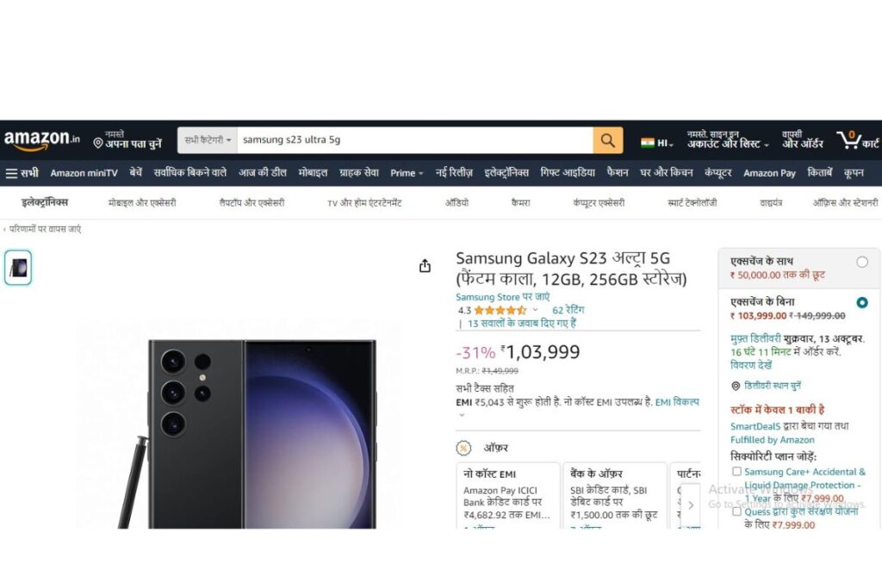882x588 pixels.
Task: Open the Amazon miniTV menu item
Action: (84, 173)
